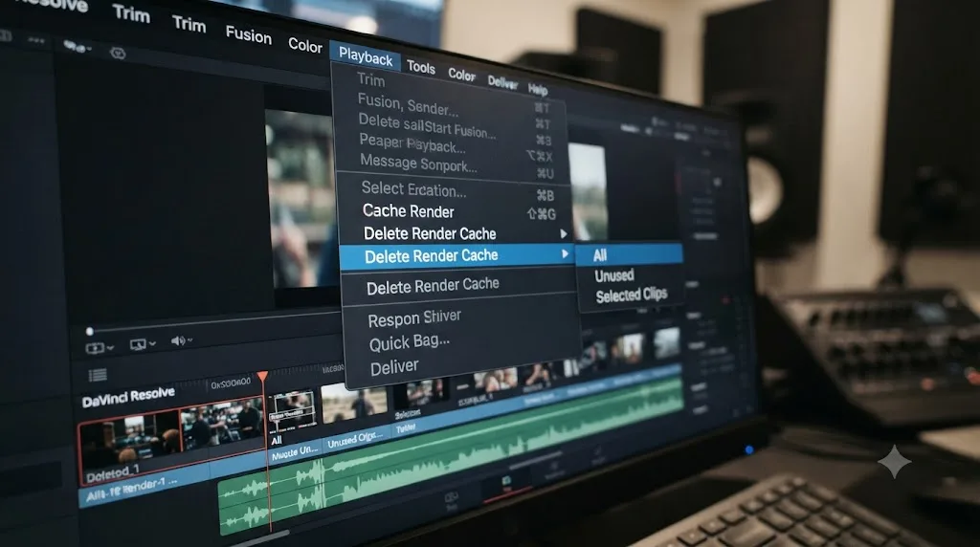Select the Respon Shiver menu entry

(x=414, y=318)
